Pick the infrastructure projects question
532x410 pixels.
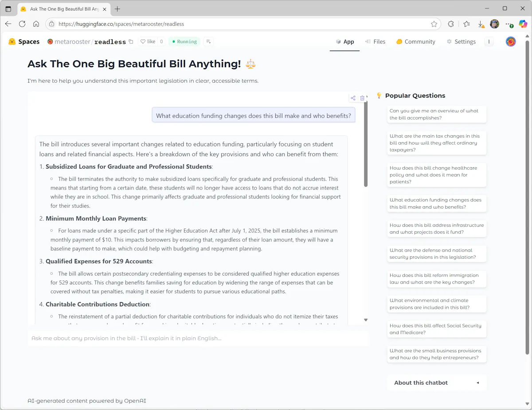(x=437, y=229)
